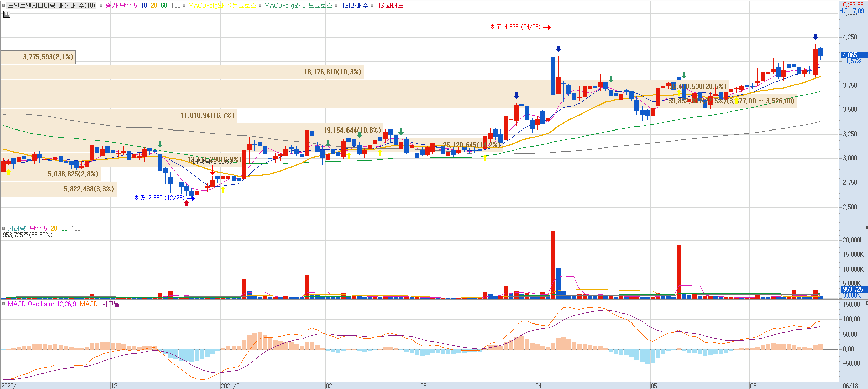Viewport: 868px width, 389px height.
Task: Click the 최고 4,375 (04/06) high marker
Action: click(515, 27)
